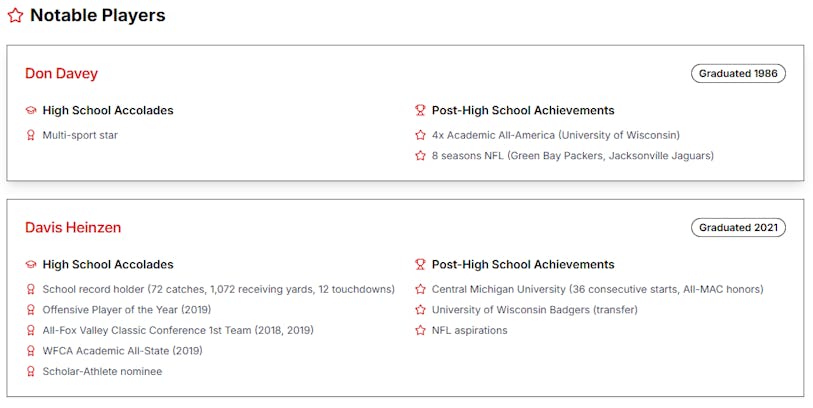
Task: Open Don Davey player name link
Action: (61, 74)
